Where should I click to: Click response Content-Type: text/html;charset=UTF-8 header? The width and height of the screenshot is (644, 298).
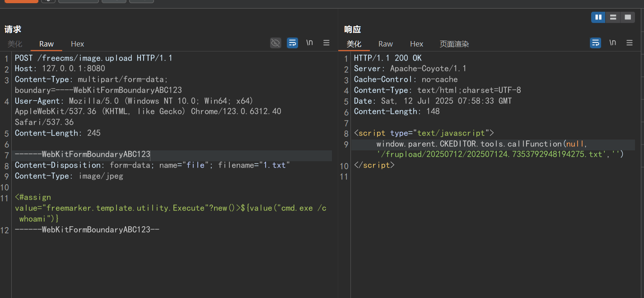tap(438, 90)
